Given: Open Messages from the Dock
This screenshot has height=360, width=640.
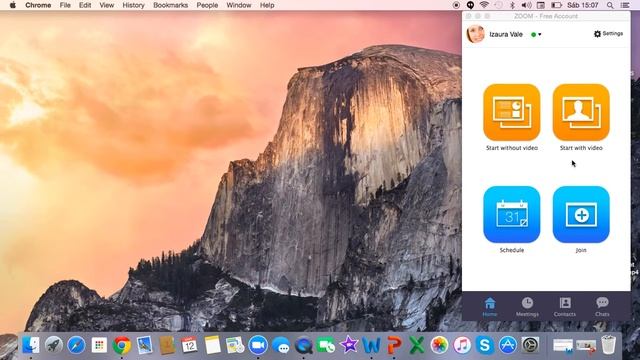Looking at the screenshot, I should (x=281, y=345).
